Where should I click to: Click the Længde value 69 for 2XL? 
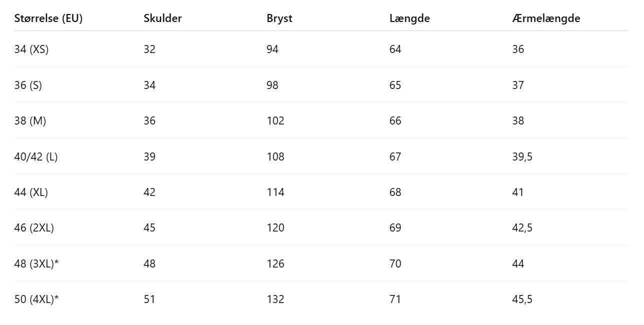point(395,227)
